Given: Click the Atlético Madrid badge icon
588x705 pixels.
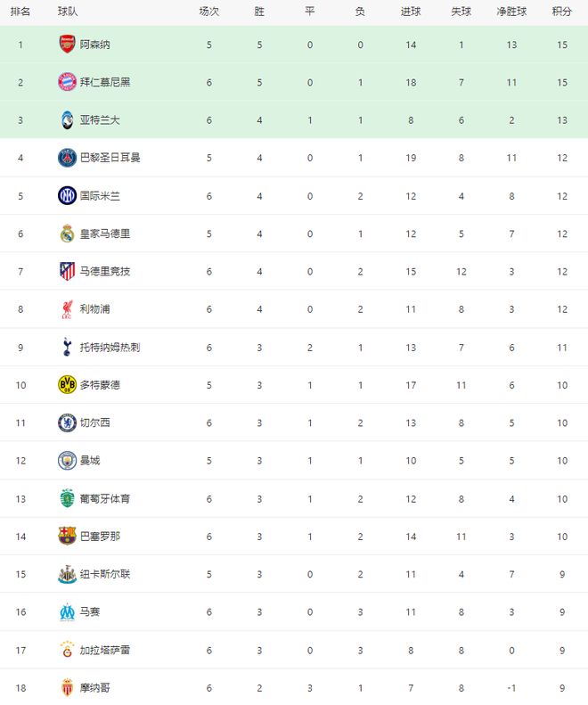Looking at the screenshot, I should (67, 271).
